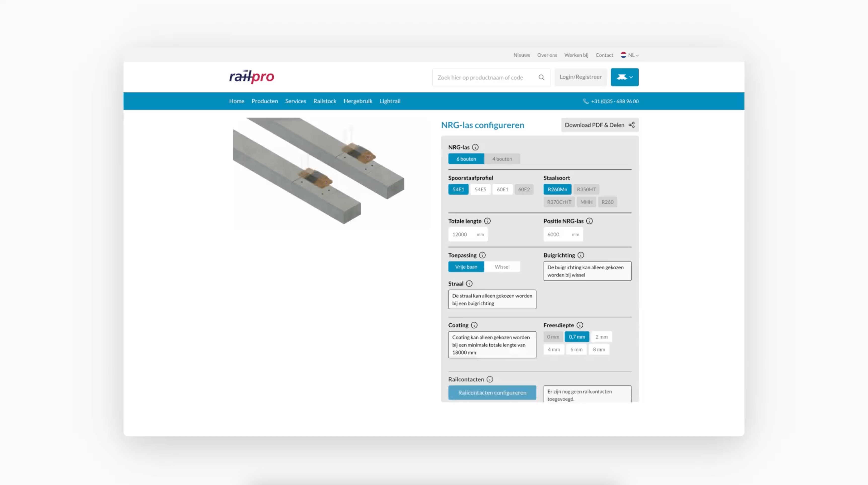Switch Toepassing to Wissel
This screenshot has width=868, height=485.
tap(502, 267)
